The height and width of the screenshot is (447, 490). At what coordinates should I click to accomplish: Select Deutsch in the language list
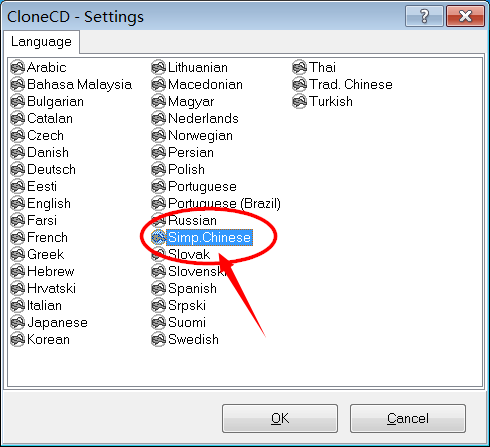click(51, 169)
